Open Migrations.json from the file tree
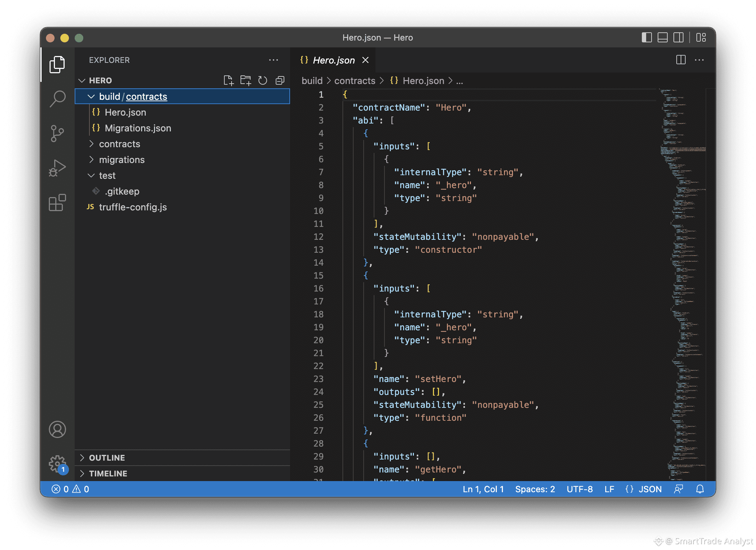756x550 pixels. 137,128
